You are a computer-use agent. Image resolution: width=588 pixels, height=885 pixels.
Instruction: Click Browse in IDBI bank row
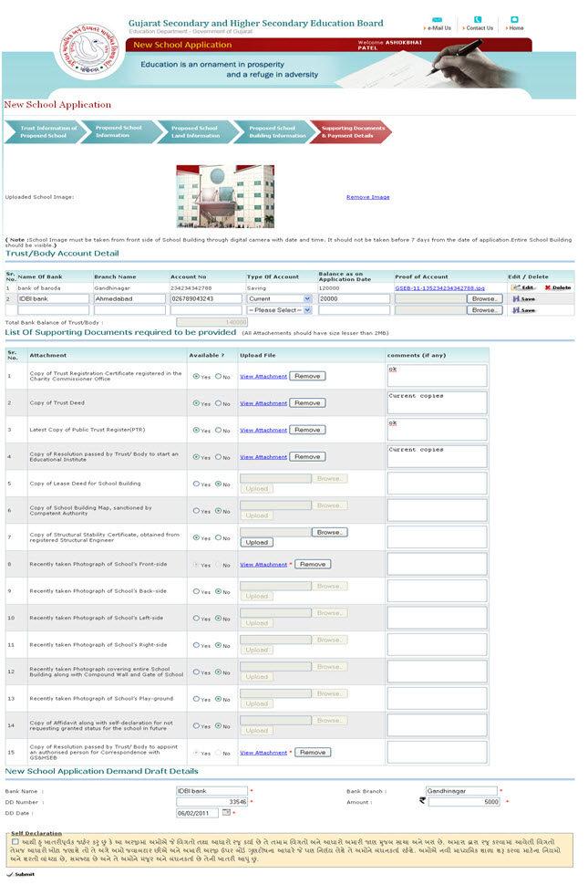point(484,299)
